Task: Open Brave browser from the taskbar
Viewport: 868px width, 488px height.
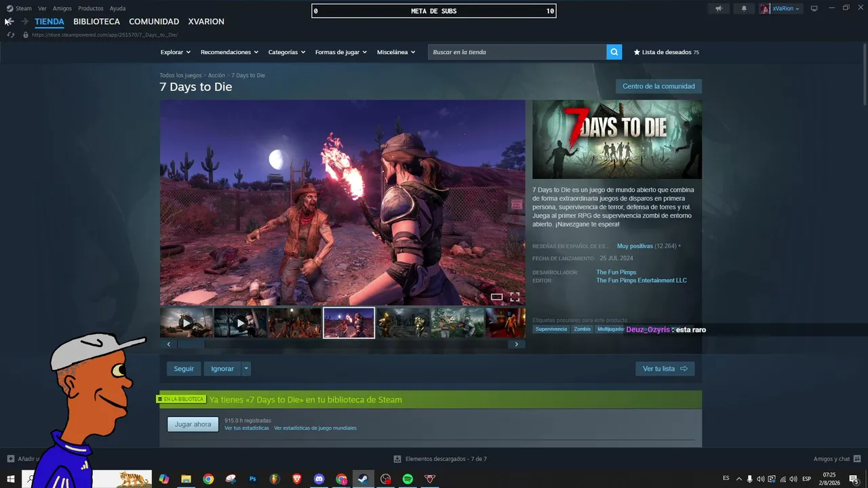Action: coord(296,479)
